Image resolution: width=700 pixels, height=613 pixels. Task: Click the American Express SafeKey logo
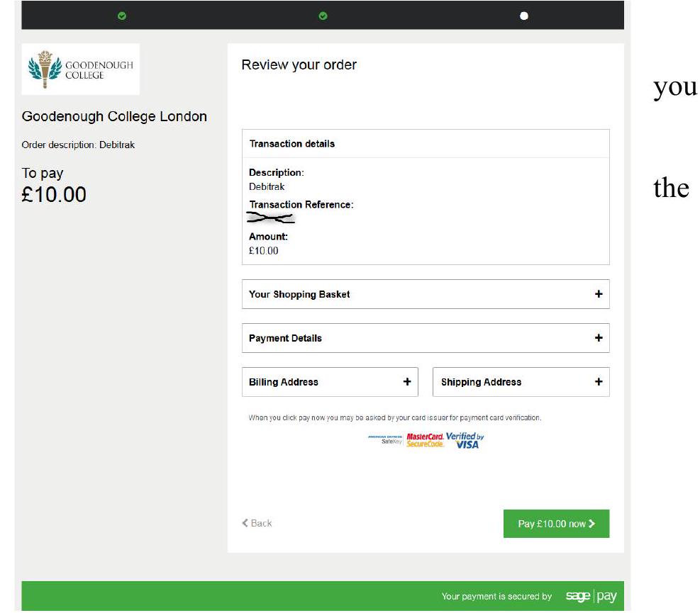385,440
